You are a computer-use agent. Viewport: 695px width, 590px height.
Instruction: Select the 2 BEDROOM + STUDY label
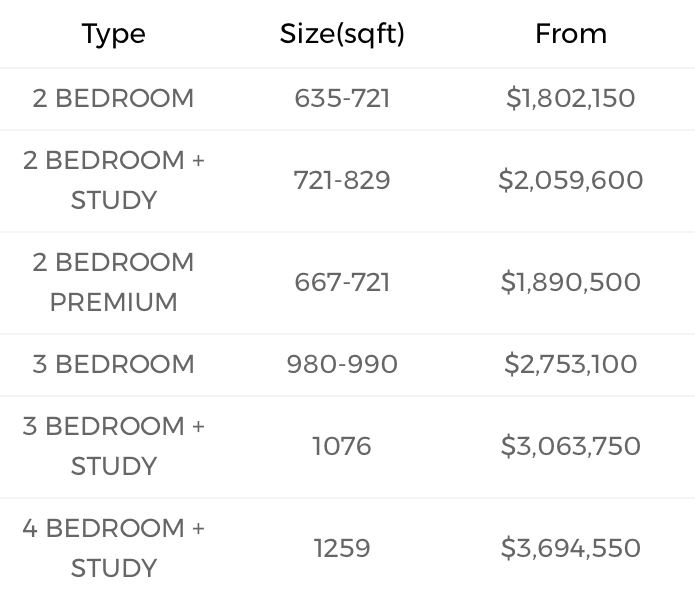pyautogui.click(x=113, y=180)
